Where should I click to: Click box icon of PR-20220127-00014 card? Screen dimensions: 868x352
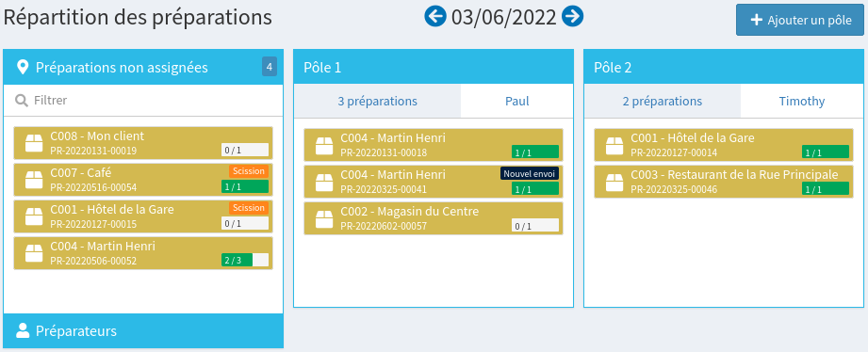pyautogui.click(x=614, y=145)
